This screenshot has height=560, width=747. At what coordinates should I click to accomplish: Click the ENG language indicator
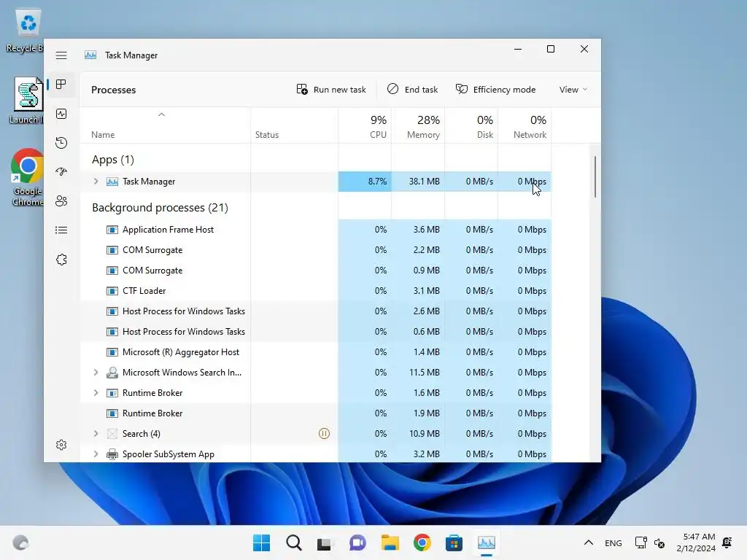tap(613, 543)
